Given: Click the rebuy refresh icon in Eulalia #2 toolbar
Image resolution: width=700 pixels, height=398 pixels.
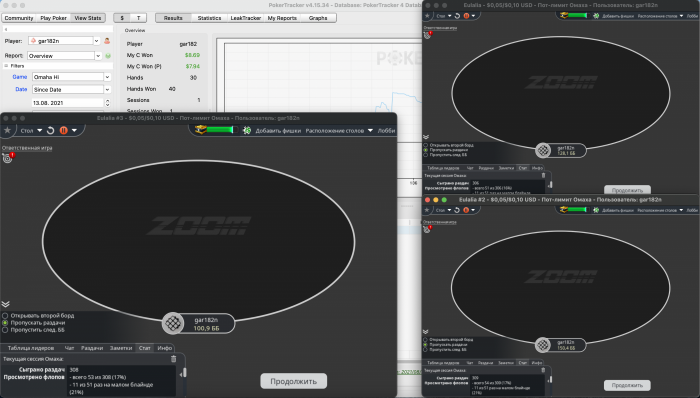Looking at the screenshot, I should 457,210.
